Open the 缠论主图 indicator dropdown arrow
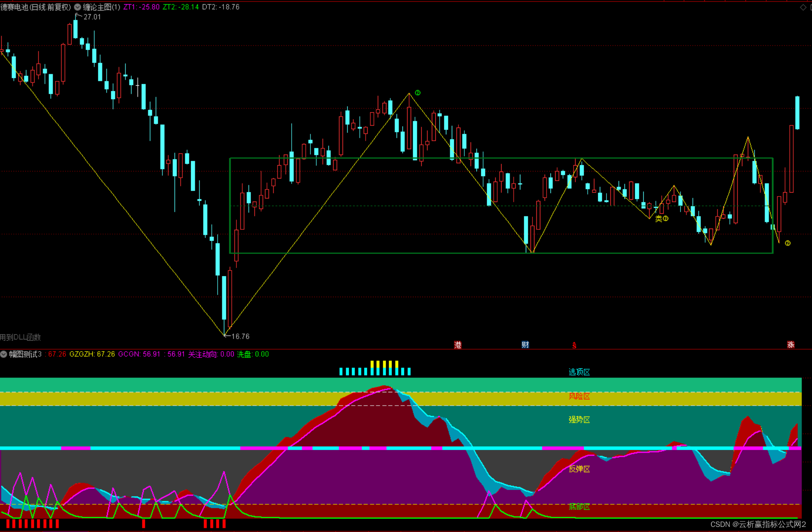812x532 pixels. tap(78, 7)
